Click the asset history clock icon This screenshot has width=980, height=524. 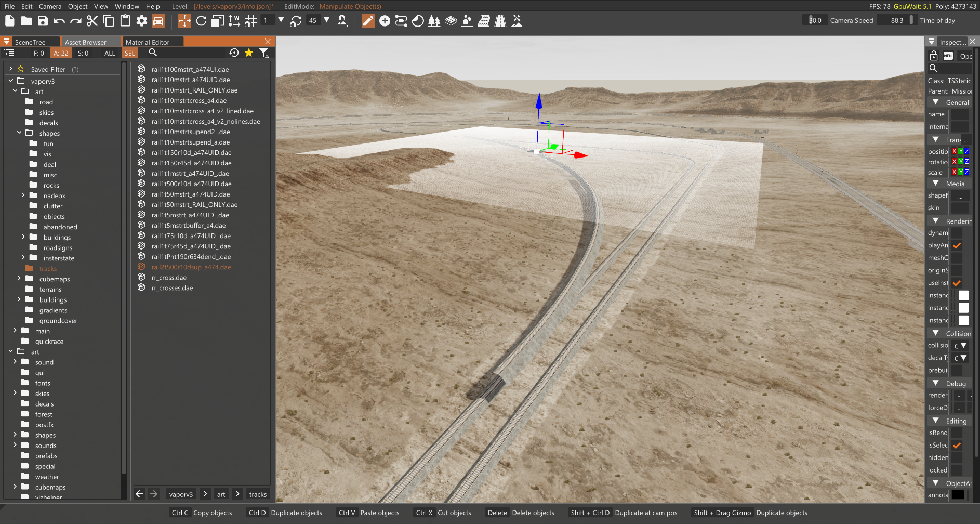234,53
